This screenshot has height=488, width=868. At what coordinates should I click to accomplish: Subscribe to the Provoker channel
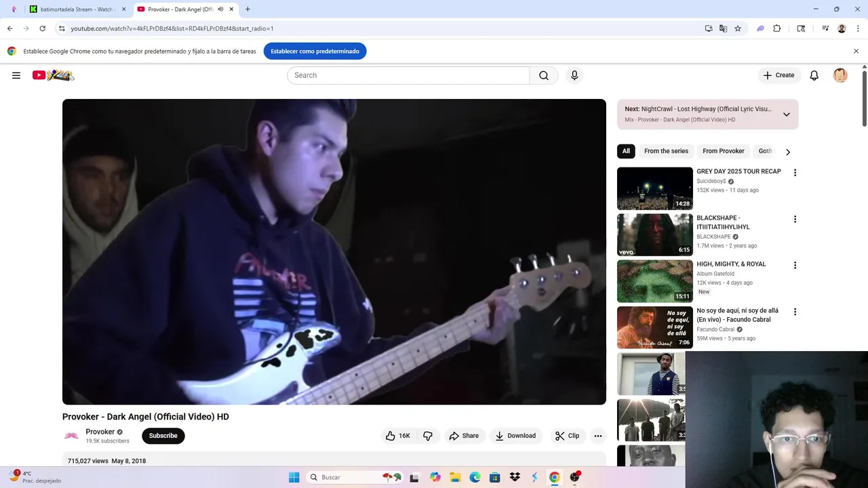(163, 436)
